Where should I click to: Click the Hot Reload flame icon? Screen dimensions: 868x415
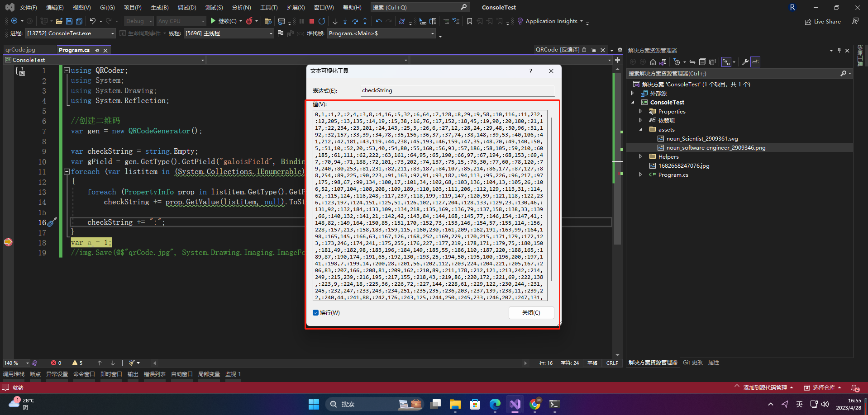(249, 21)
